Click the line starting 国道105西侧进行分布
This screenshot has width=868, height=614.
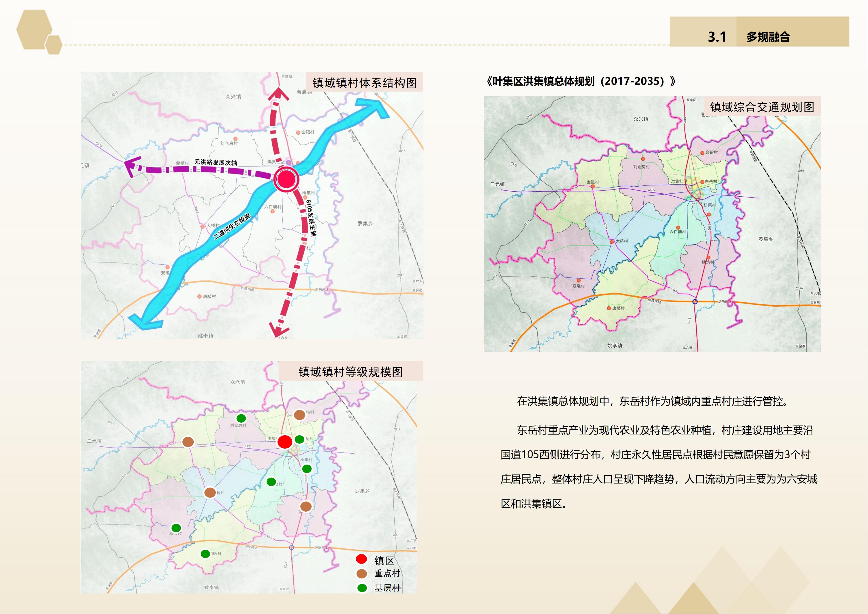click(656, 455)
